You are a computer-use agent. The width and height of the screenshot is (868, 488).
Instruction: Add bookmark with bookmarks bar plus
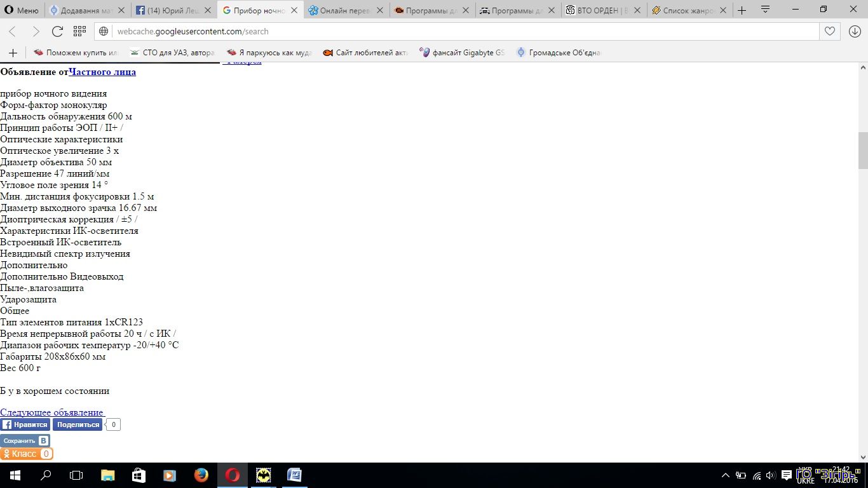pos(13,53)
